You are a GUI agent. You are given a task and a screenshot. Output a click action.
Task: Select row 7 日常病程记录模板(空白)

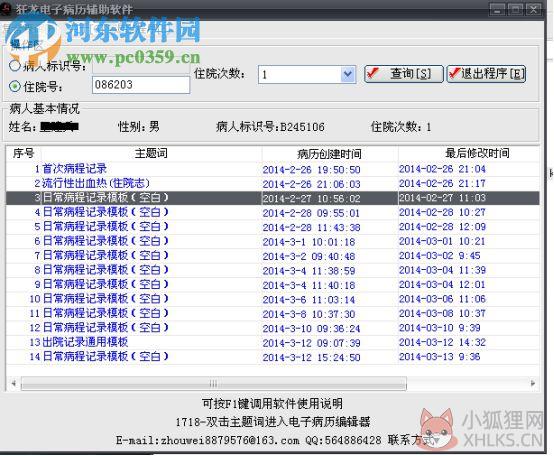(x=272, y=256)
